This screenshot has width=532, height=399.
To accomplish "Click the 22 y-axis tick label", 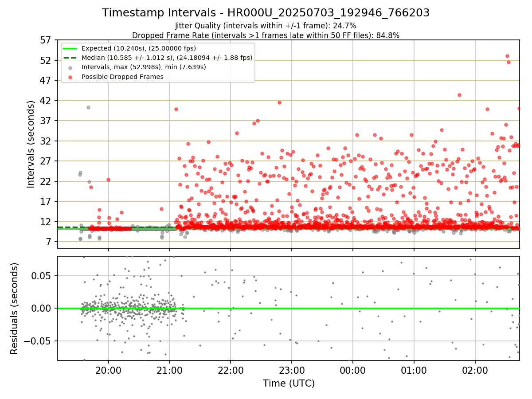I will (47, 181).
